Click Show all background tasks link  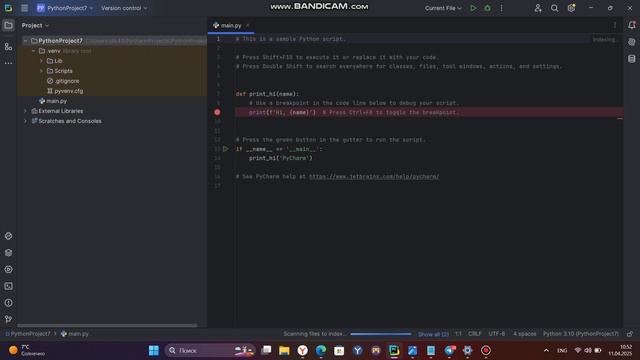[x=433, y=334]
